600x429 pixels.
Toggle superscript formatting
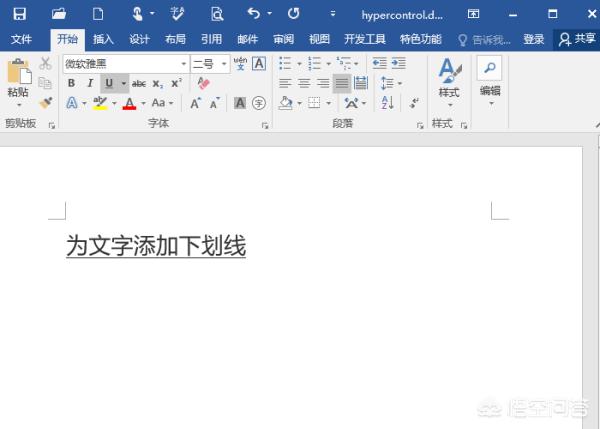pos(176,83)
